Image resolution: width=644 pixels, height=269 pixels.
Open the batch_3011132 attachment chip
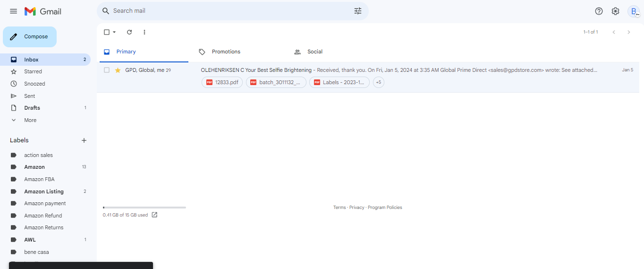pyautogui.click(x=276, y=82)
